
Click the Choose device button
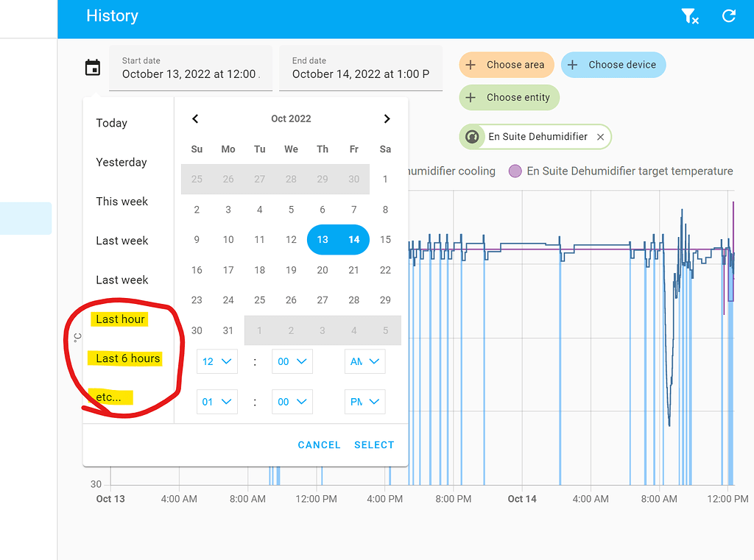613,65
